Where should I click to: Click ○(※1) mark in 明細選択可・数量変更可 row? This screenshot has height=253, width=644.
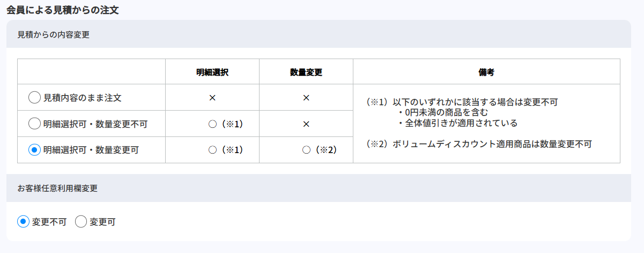[x=225, y=150]
